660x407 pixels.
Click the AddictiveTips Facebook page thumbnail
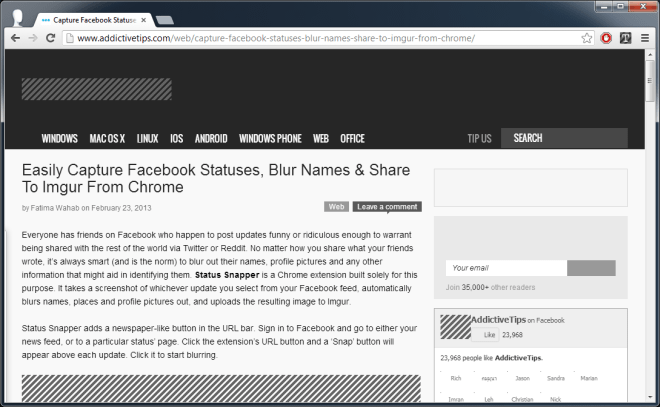tap(455, 327)
